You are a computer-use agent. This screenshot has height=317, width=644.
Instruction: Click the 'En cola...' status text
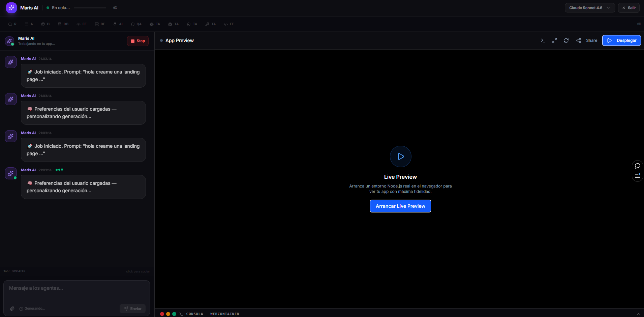61,8
